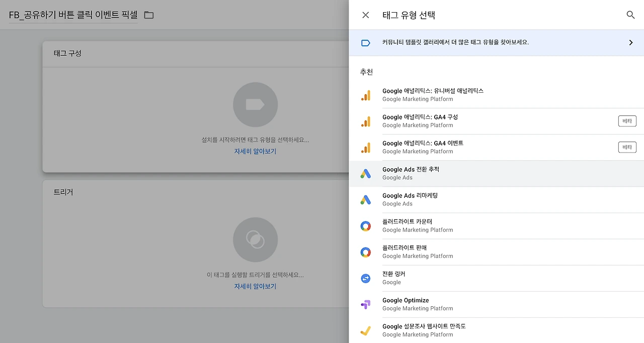Select Google 애널리틱스: GA4 이벤트 tag type
The height and width of the screenshot is (343, 644).
[x=496, y=148]
